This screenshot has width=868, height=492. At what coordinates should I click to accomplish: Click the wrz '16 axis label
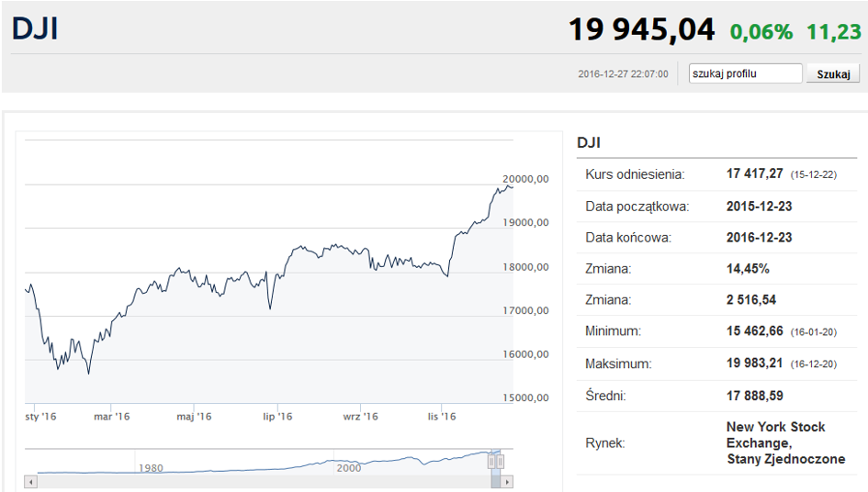[360, 416]
